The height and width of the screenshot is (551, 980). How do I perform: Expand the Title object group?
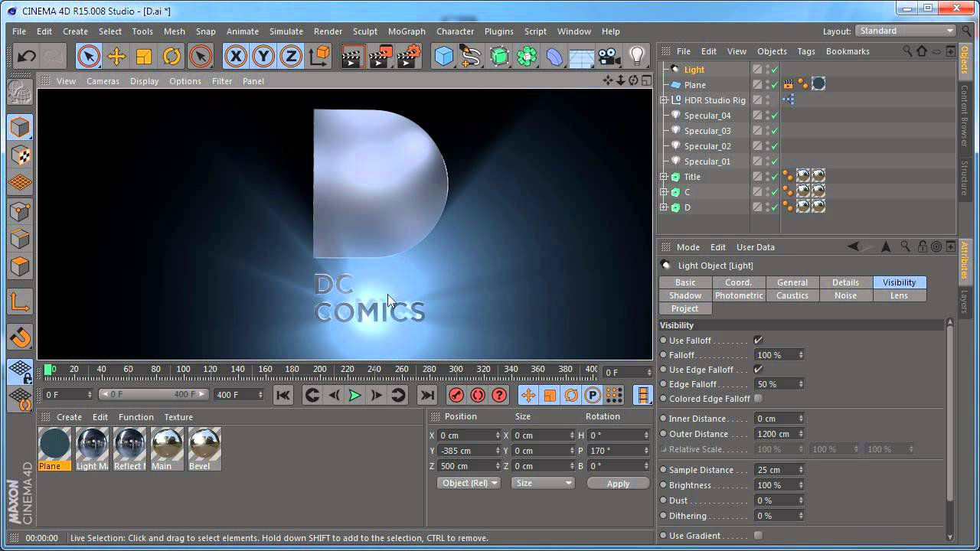[x=664, y=177]
